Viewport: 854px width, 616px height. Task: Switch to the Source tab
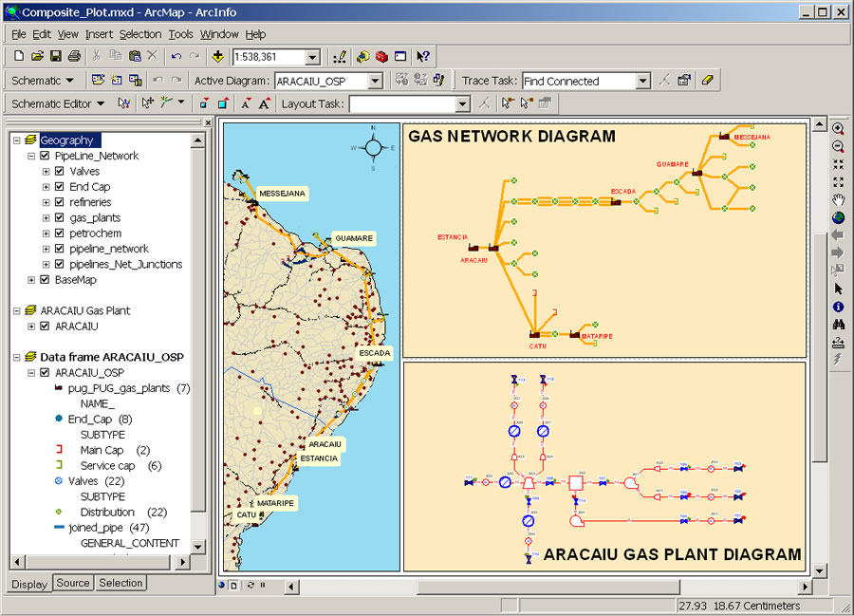coord(73,584)
